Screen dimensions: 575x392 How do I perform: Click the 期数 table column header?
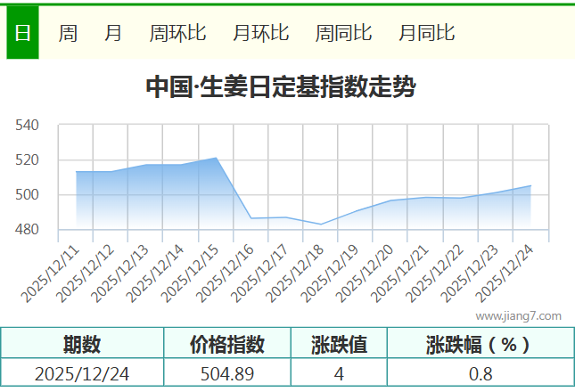82,345
